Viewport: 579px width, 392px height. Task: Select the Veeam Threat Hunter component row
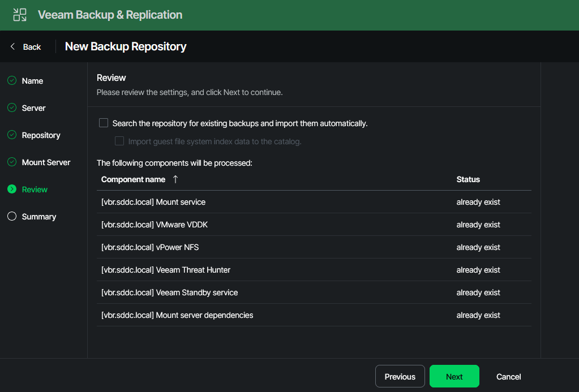[166, 270]
